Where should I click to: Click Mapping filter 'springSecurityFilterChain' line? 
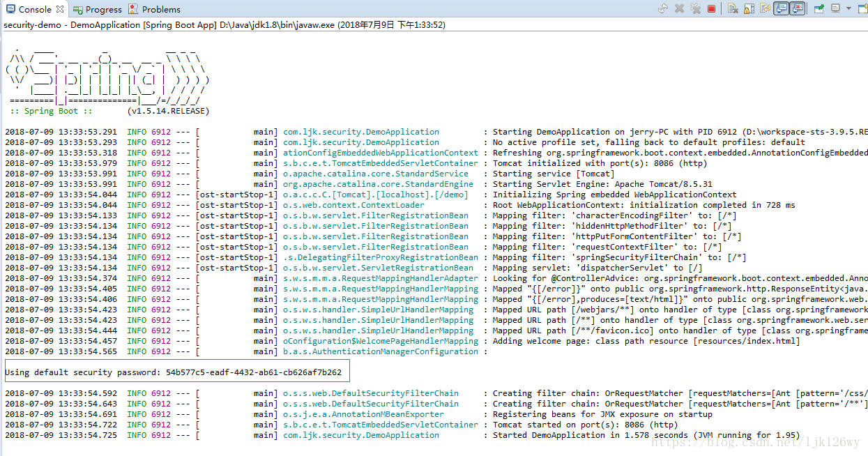point(619,257)
